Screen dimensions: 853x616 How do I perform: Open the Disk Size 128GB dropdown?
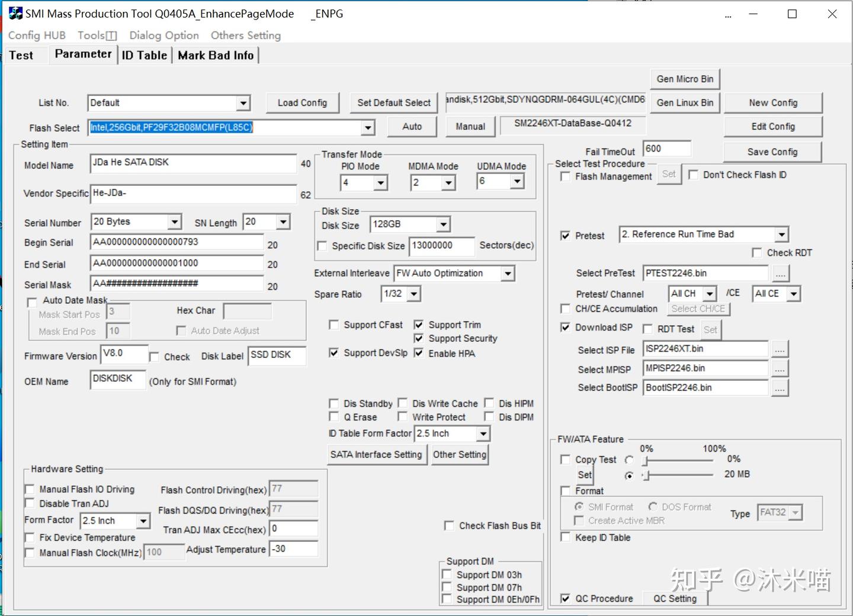(x=443, y=224)
